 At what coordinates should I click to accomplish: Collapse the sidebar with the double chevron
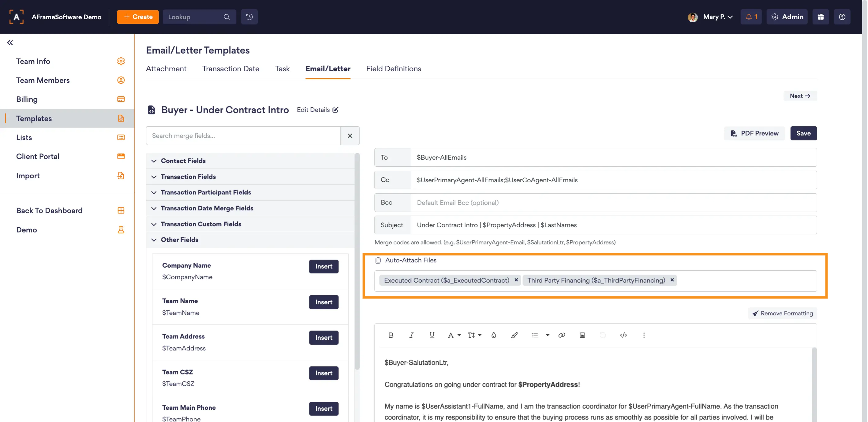10,43
